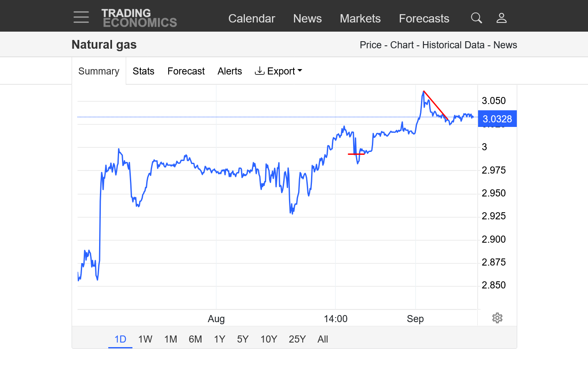Open Markets in the top navigation

pos(360,18)
